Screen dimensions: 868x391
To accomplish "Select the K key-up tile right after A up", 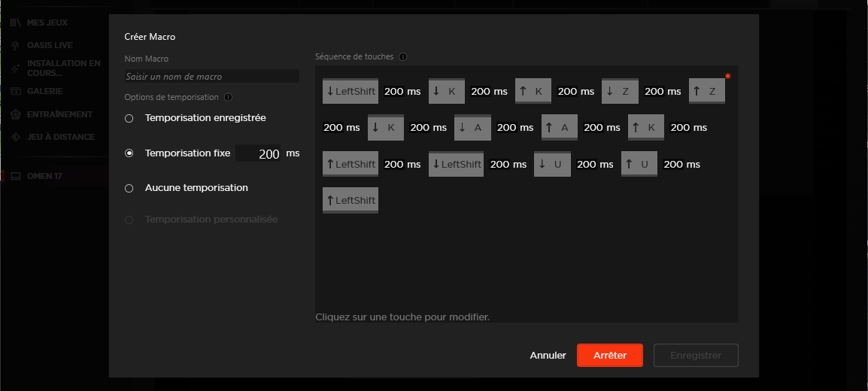I will point(646,127).
